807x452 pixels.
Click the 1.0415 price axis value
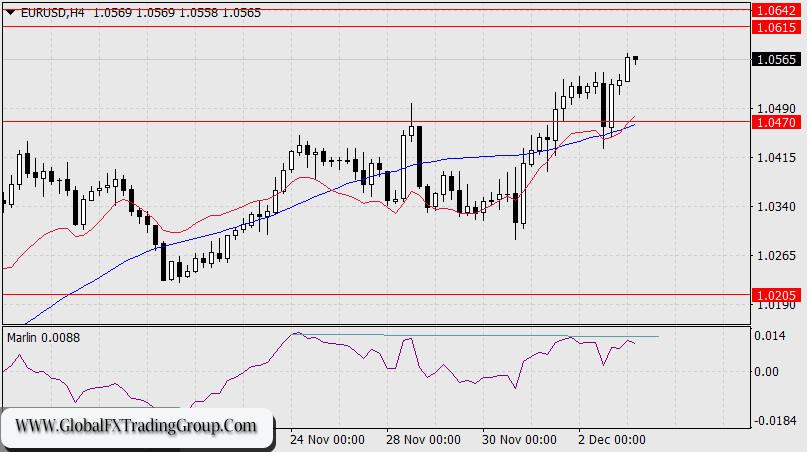(x=776, y=158)
